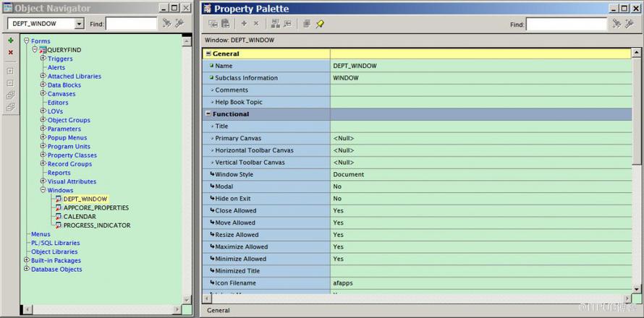Select the CALENDAR window in the tree
644x318 pixels.
(80, 216)
